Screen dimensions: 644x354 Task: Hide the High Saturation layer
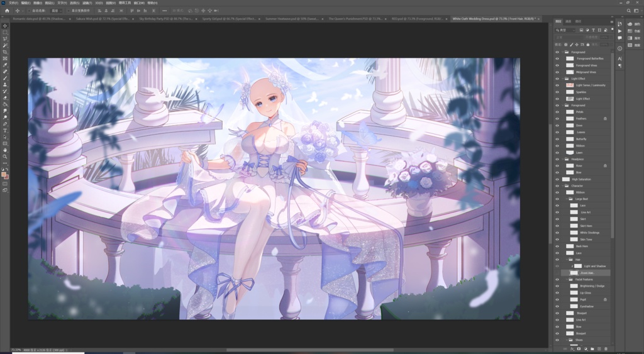coord(557,179)
